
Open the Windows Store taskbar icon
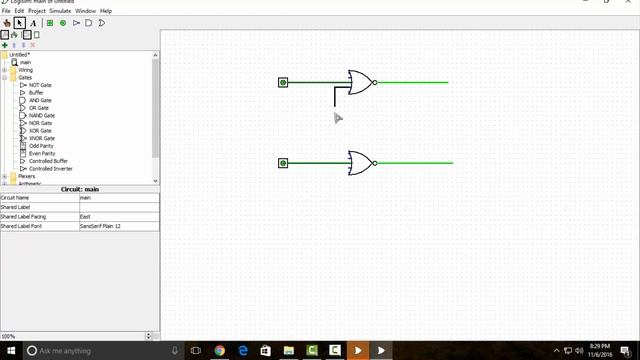(x=266, y=351)
